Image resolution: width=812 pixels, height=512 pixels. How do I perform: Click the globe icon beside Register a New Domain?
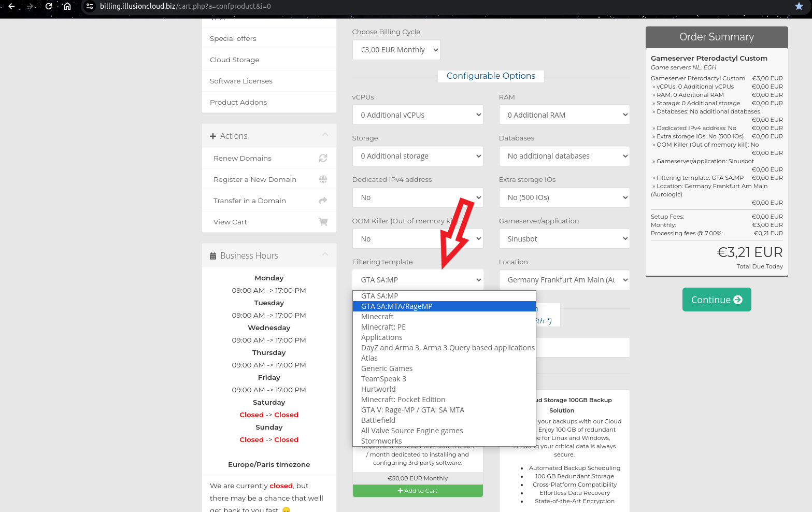[323, 179]
